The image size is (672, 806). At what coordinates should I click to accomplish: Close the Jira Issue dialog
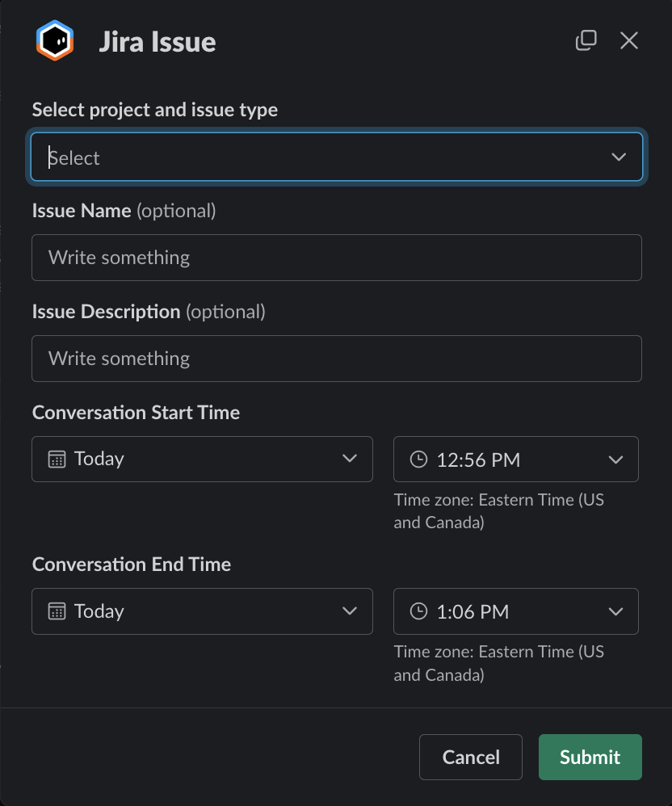[629, 40]
